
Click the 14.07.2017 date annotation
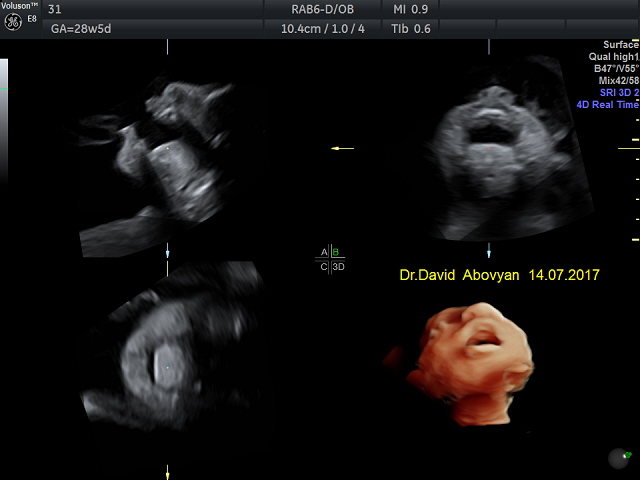click(x=564, y=275)
